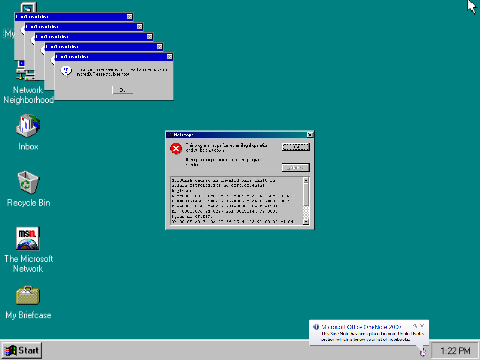The height and width of the screenshot is (360, 480).
Task: Click the error dialog button without focus outline
Action: click(x=296, y=167)
